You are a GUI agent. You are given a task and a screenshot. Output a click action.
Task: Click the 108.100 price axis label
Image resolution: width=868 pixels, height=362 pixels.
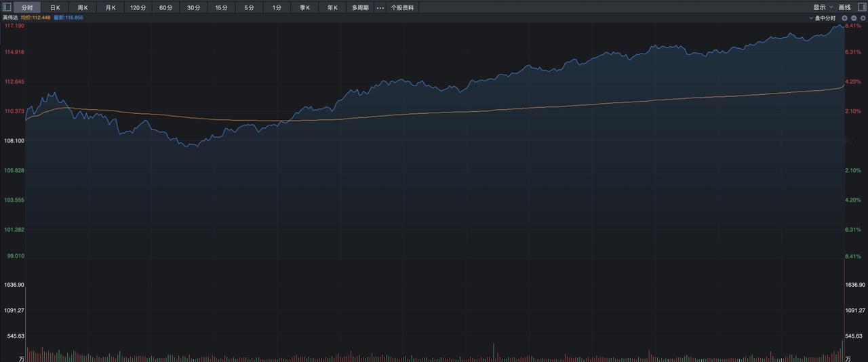coord(14,141)
